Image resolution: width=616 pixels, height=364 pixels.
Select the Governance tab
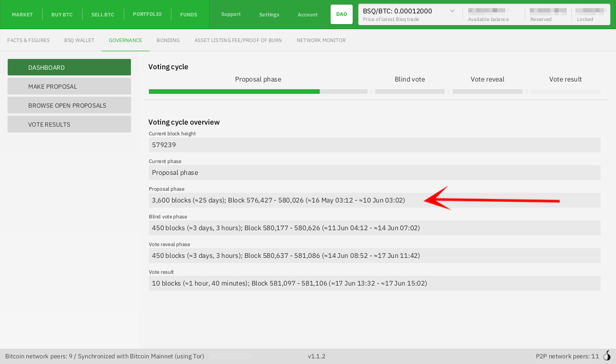click(125, 41)
